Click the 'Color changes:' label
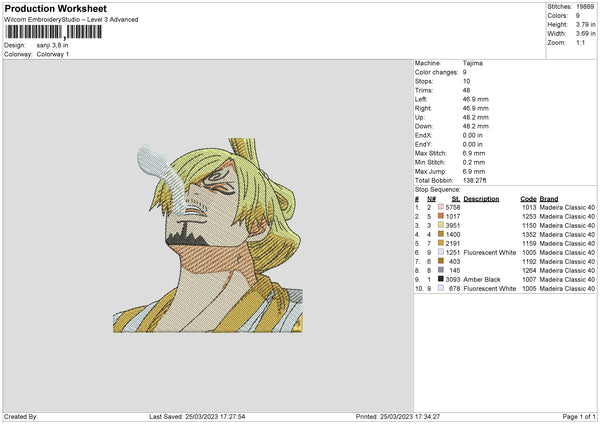The image size is (600, 424). 436,72
